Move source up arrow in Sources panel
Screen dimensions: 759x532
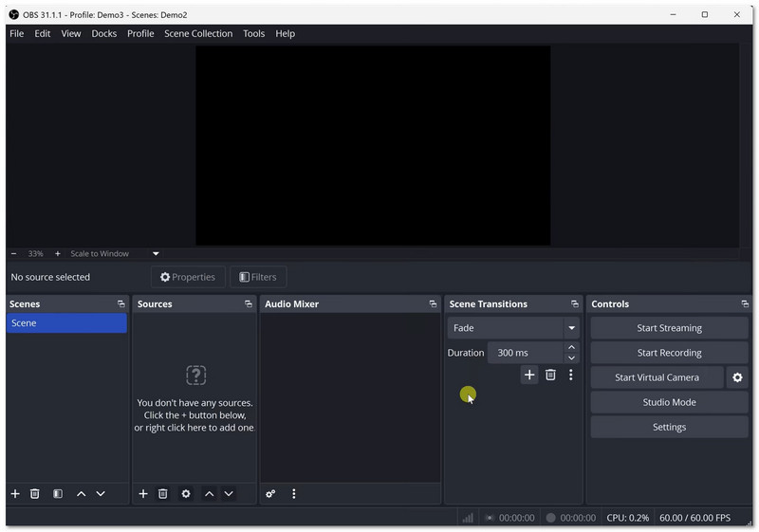tap(209, 494)
